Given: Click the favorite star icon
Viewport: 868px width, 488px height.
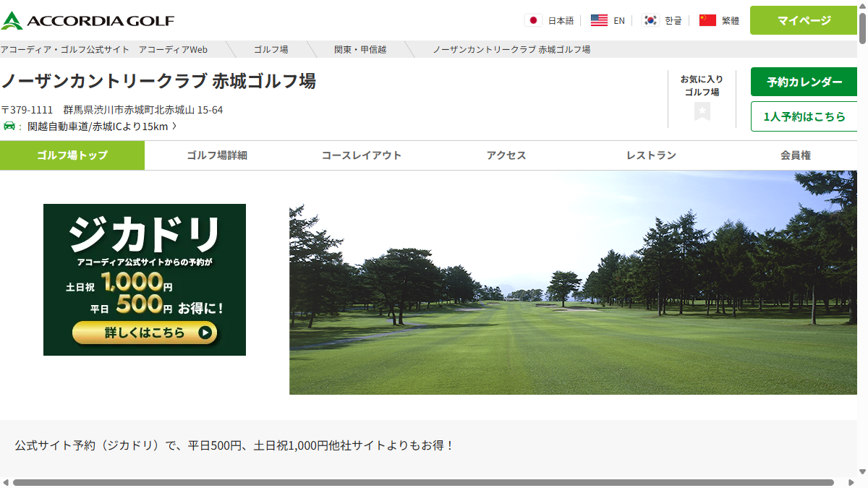Looking at the screenshot, I should 702,111.
